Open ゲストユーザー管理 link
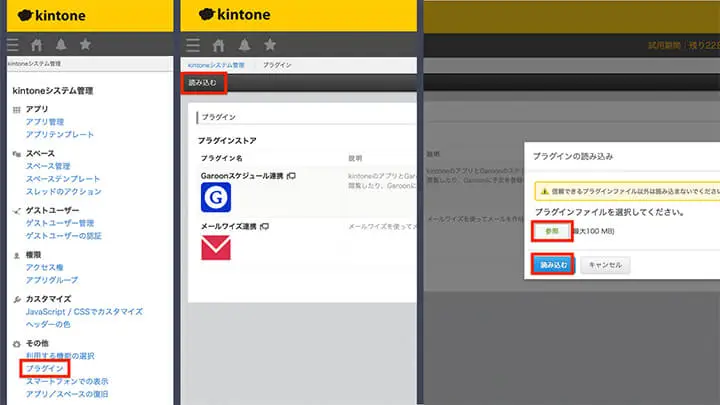This screenshot has width=720, height=405. tap(60, 223)
